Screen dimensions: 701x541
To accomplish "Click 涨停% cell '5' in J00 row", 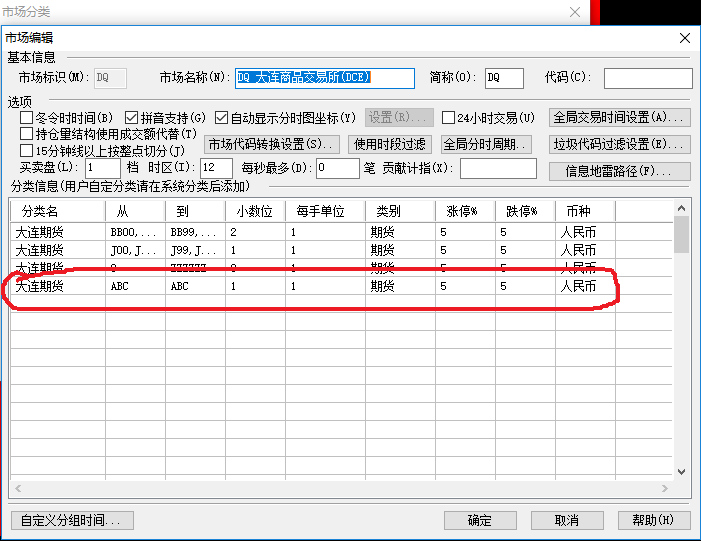I will coord(465,250).
